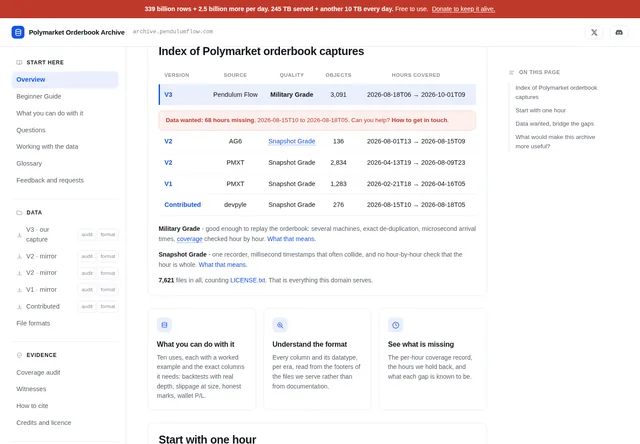This screenshot has height=444, width=640.
Task: Click the shield icon next to EVIDENCE heading
Action: 19,355
